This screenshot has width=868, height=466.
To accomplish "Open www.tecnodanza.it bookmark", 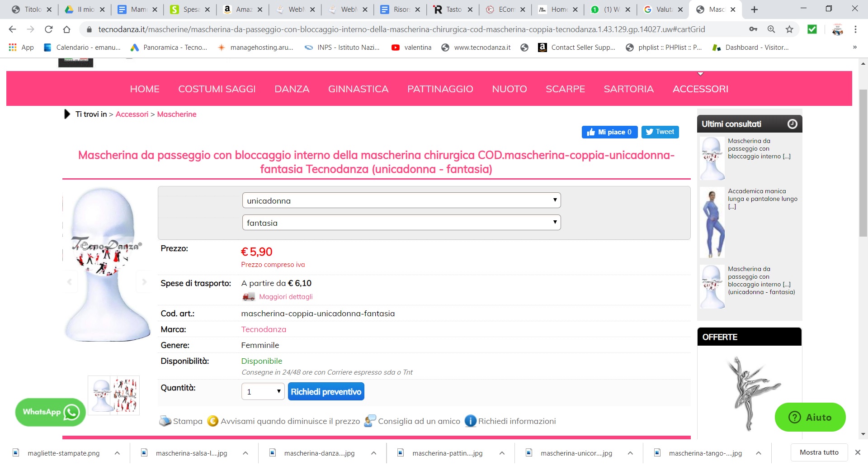I will click(476, 48).
